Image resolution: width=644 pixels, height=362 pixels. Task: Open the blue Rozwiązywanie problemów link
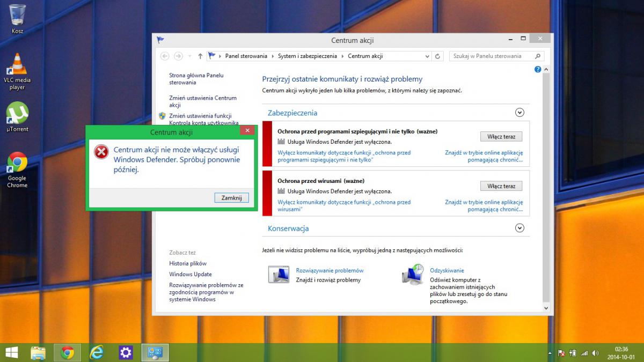click(330, 270)
